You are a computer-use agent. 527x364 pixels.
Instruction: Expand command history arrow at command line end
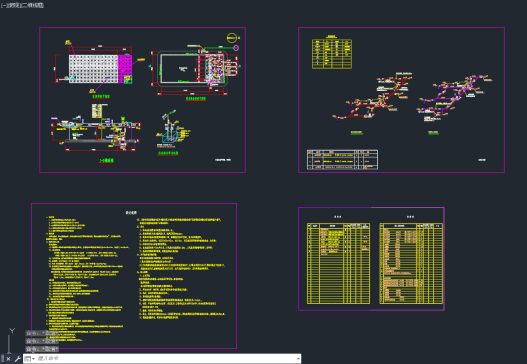(x=298, y=359)
